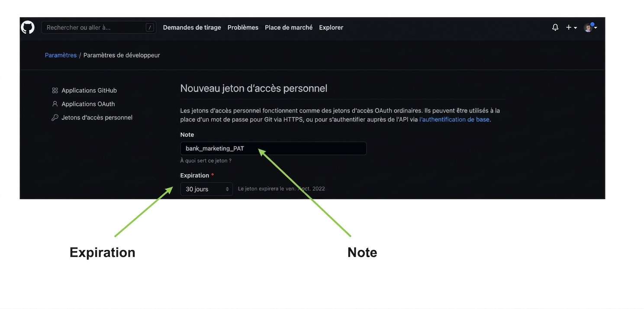Image resolution: width=644 pixels, height=309 pixels.
Task: Click the Expiration field label
Action: pos(195,175)
